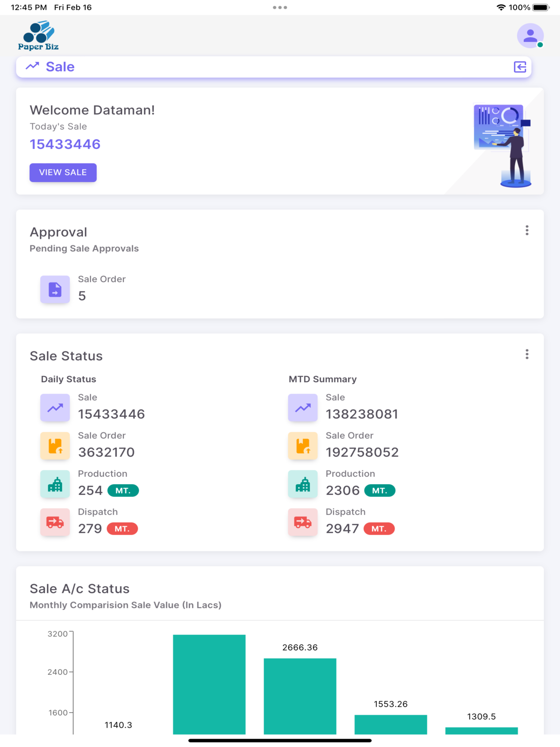Click the green MT. badge next to 254
This screenshot has width=560, height=747.
tap(123, 490)
